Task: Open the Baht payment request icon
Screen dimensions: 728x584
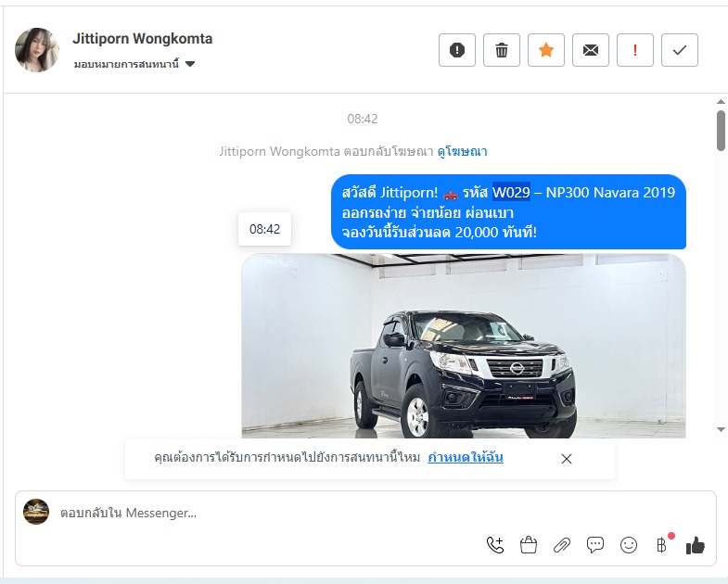Action: [x=662, y=545]
